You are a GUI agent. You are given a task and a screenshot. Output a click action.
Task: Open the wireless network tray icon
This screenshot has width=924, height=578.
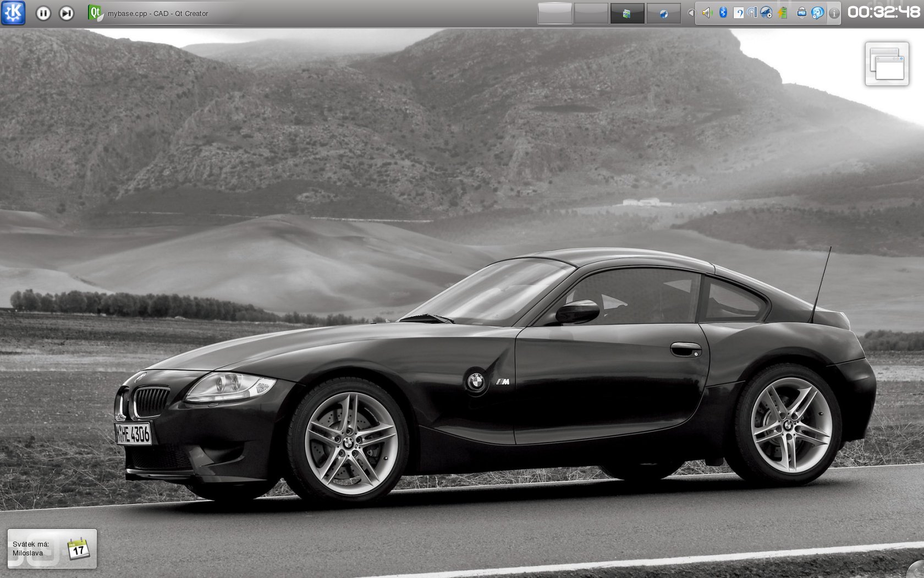click(x=752, y=13)
